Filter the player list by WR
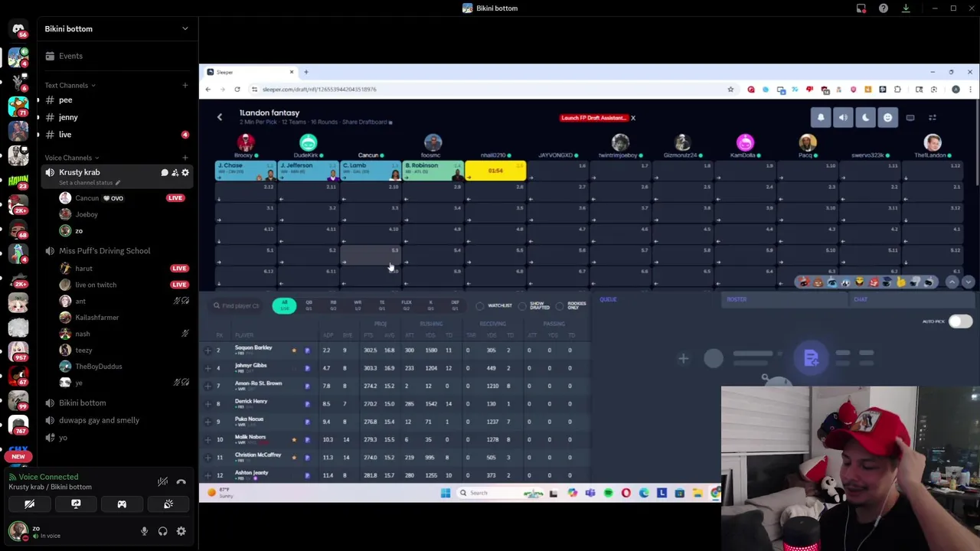This screenshot has width=980, height=551. [x=358, y=305]
